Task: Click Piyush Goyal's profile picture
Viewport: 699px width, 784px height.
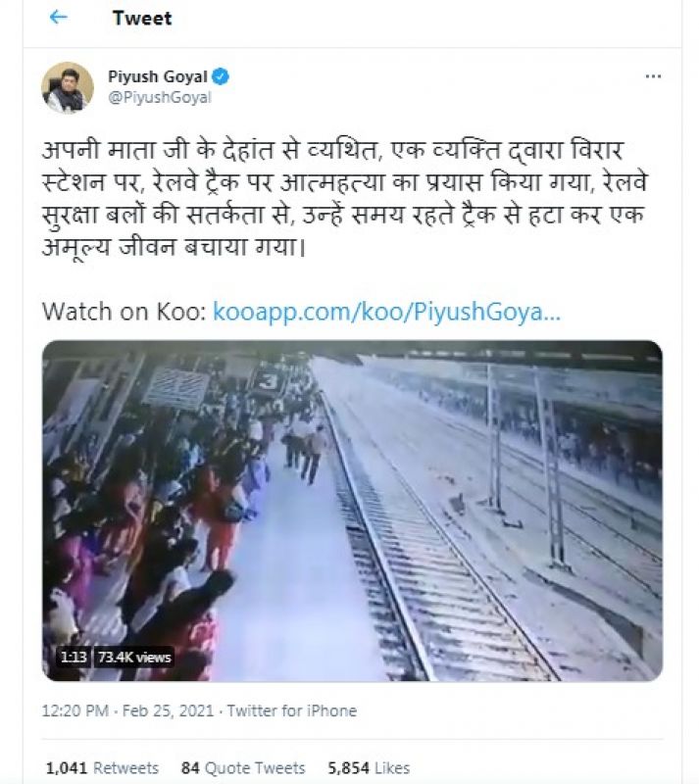Action: coord(68,85)
